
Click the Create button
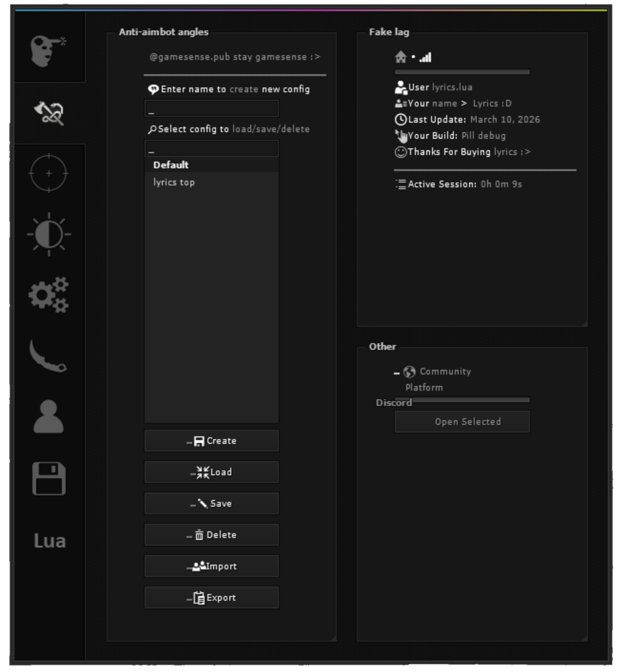click(212, 441)
